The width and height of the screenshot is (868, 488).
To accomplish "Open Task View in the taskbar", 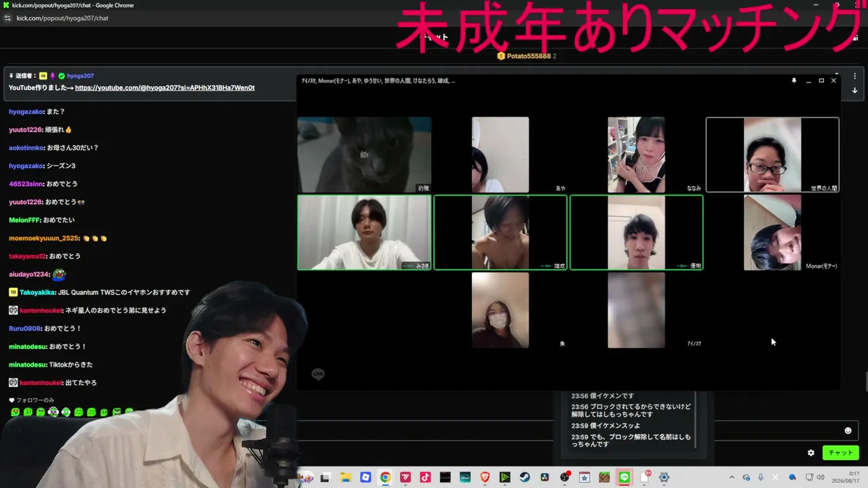I will (x=325, y=477).
